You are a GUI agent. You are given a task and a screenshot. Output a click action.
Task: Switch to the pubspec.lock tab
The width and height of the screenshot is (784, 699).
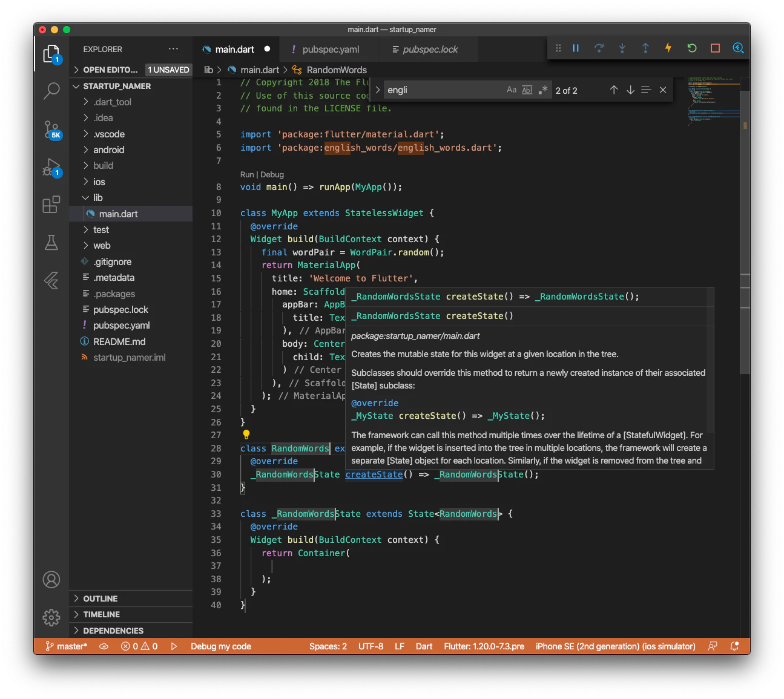[x=430, y=50]
